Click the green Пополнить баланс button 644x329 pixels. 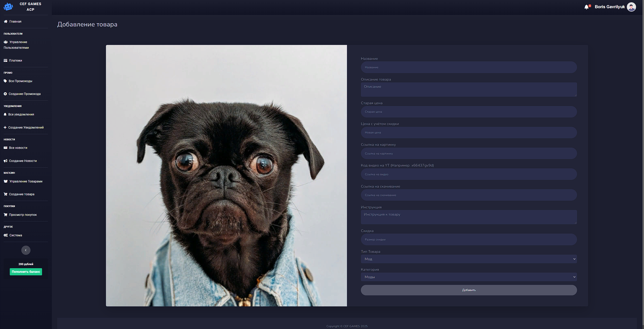pos(26,272)
